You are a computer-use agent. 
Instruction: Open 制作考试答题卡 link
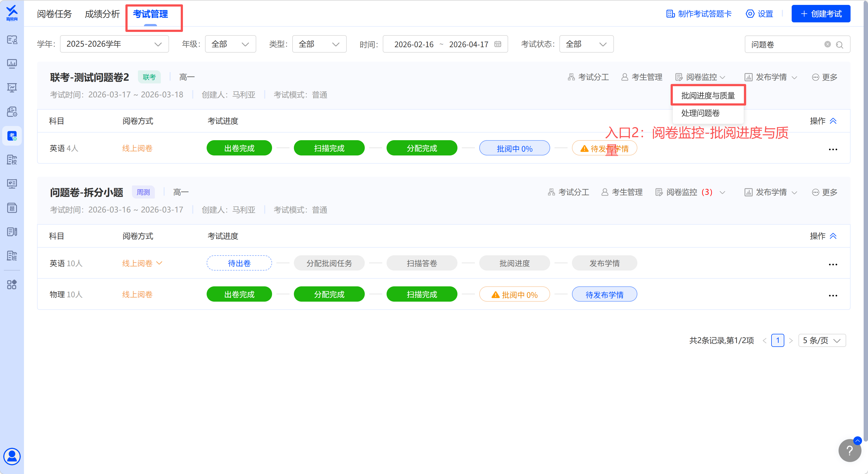(x=699, y=14)
